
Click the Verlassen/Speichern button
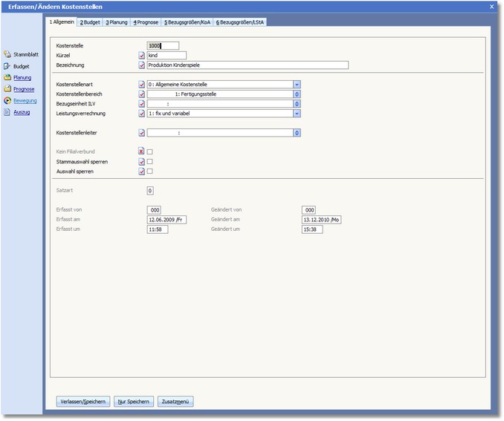coord(82,402)
